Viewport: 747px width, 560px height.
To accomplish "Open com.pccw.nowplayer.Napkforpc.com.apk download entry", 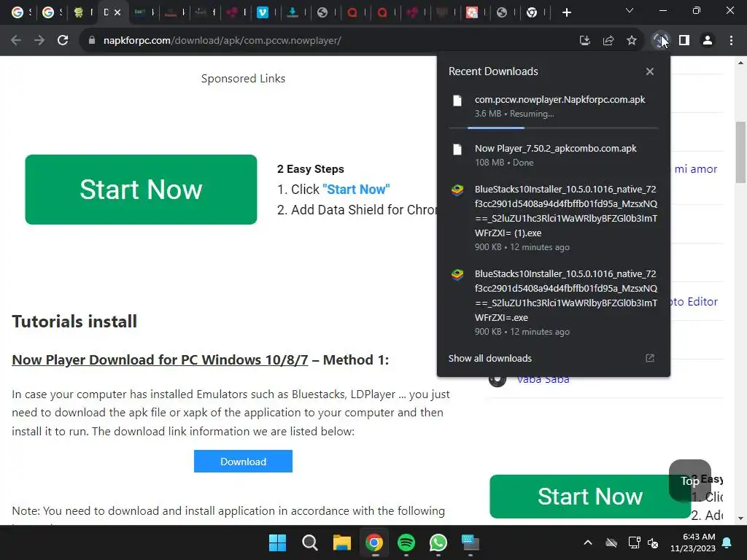I will [x=554, y=106].
